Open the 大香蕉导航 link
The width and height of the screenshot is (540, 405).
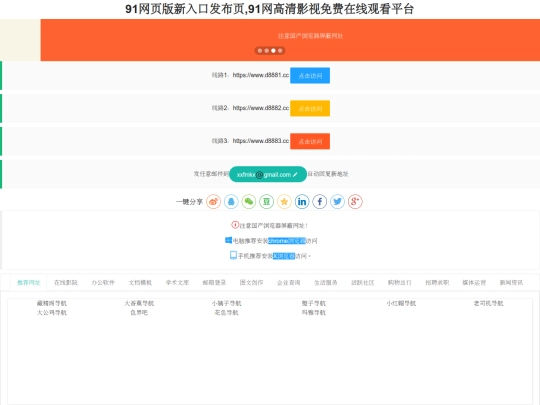pos(139,303)
